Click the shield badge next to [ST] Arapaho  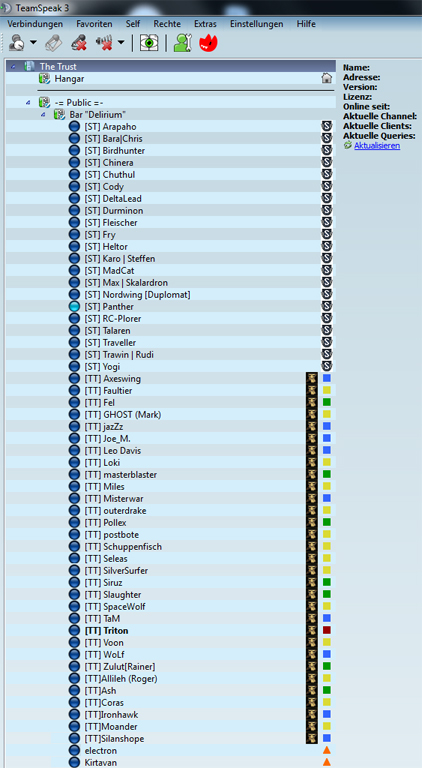(327, 126)
